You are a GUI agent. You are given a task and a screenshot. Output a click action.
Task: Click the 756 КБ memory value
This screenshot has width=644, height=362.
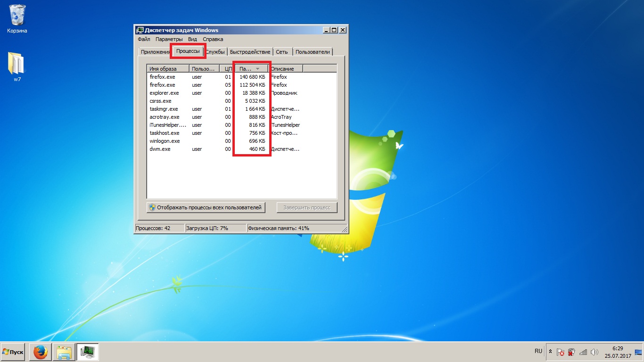pos(258,133)
